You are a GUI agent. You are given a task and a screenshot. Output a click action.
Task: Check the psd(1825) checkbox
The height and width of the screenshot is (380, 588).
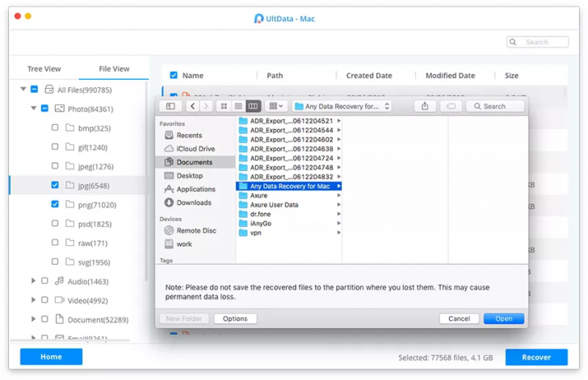[x=55, y=223]
